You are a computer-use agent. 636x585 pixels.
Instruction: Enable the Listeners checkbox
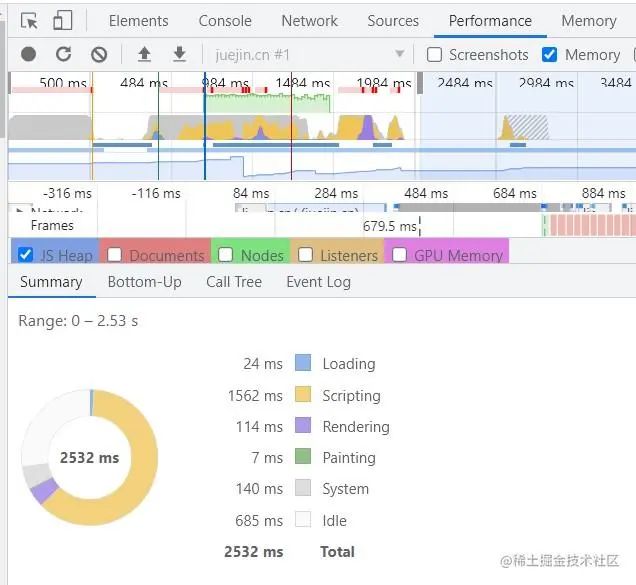point(305,255)
